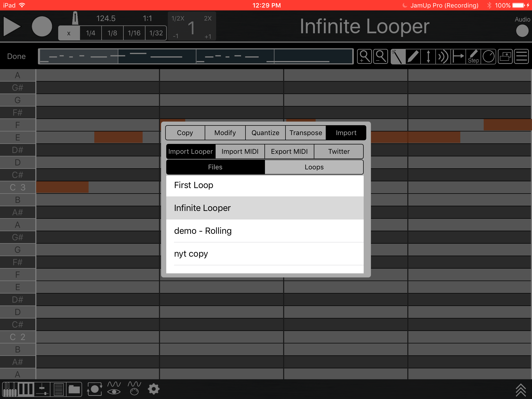Select the Export MIDI option
532x399 pixels.
tap(289, 151)
